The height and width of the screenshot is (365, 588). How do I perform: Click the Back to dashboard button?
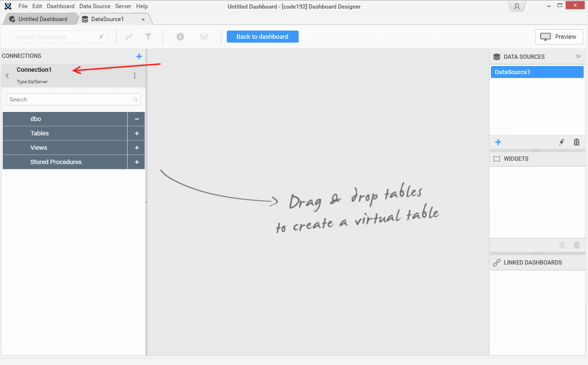tap(263, 36)
